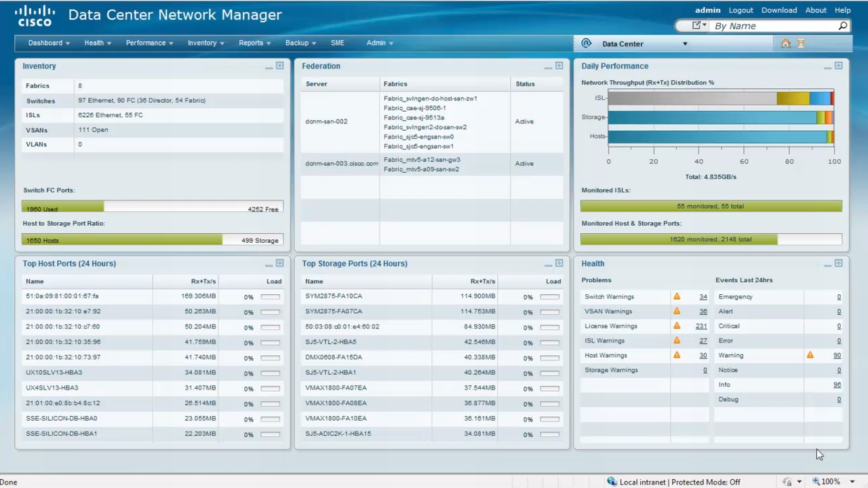Open Warning events count 90
868x488 pixels.
click(x=837, y=355)
